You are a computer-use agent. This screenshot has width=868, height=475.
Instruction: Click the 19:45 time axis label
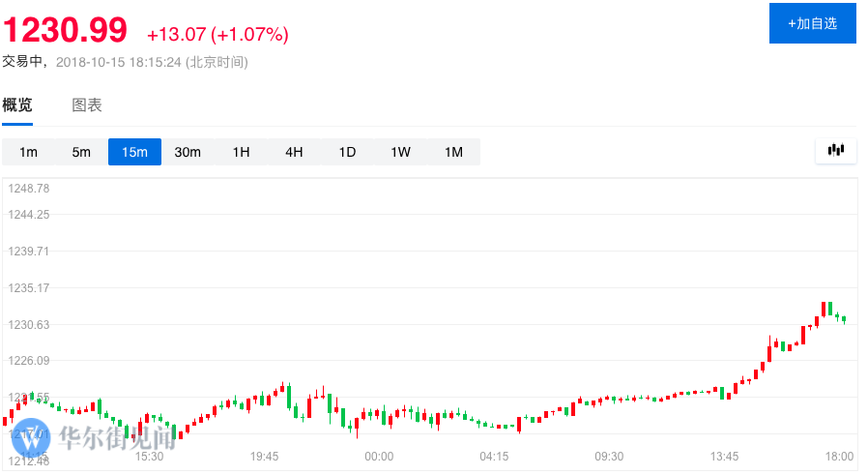264,457
